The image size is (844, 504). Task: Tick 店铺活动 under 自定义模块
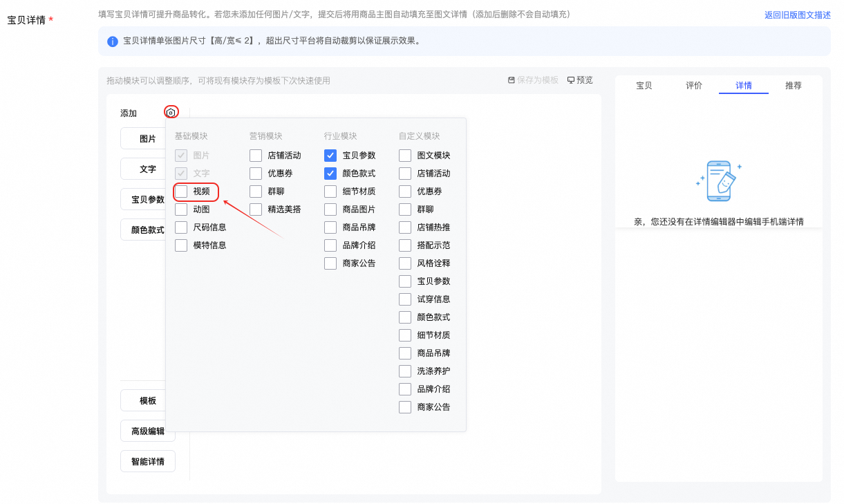[405, 174]
